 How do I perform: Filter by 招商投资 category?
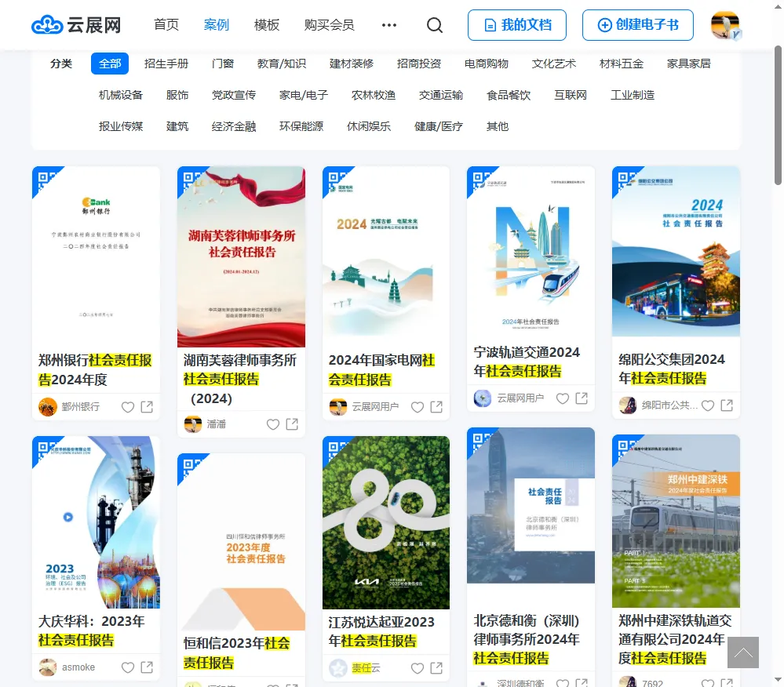point(419,64)
